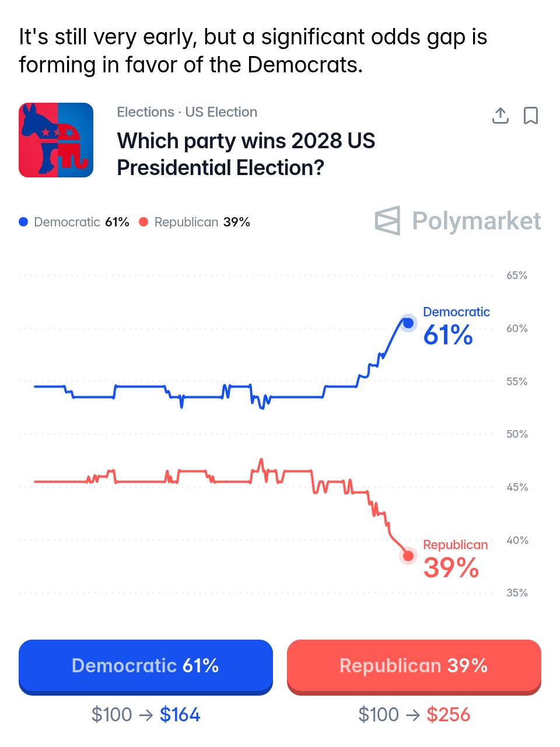The width and height of the screenshot is (560, 747).
Task: Open the 2028 Presidential Election market title
Action: tap(246, 154)
